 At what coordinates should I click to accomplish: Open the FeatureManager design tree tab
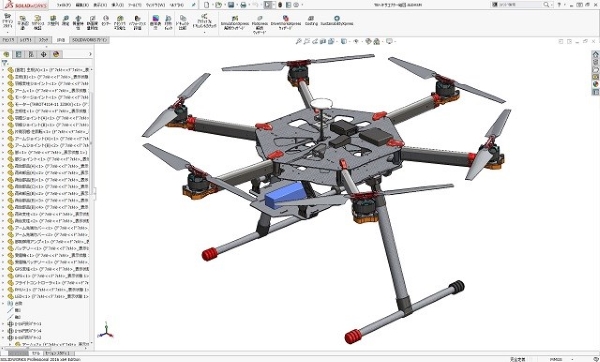6,54
